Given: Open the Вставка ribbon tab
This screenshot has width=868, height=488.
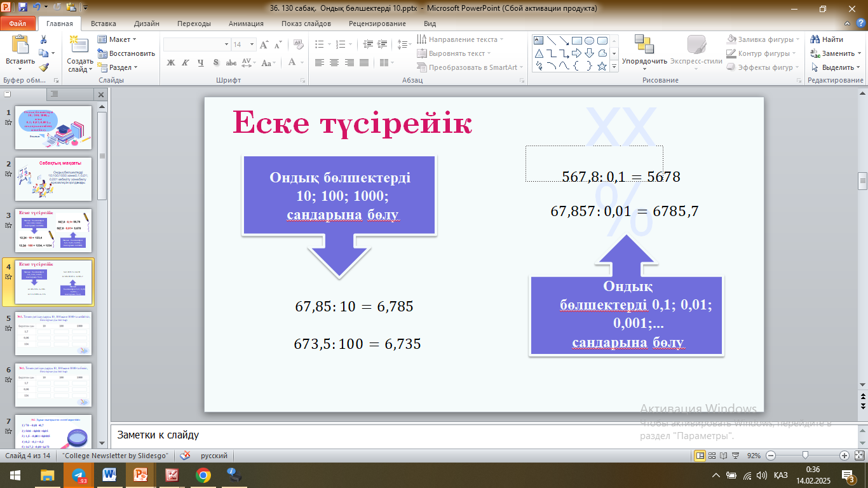Looking at the screenshot, I should pyautogui.click(x=103, y=24).
